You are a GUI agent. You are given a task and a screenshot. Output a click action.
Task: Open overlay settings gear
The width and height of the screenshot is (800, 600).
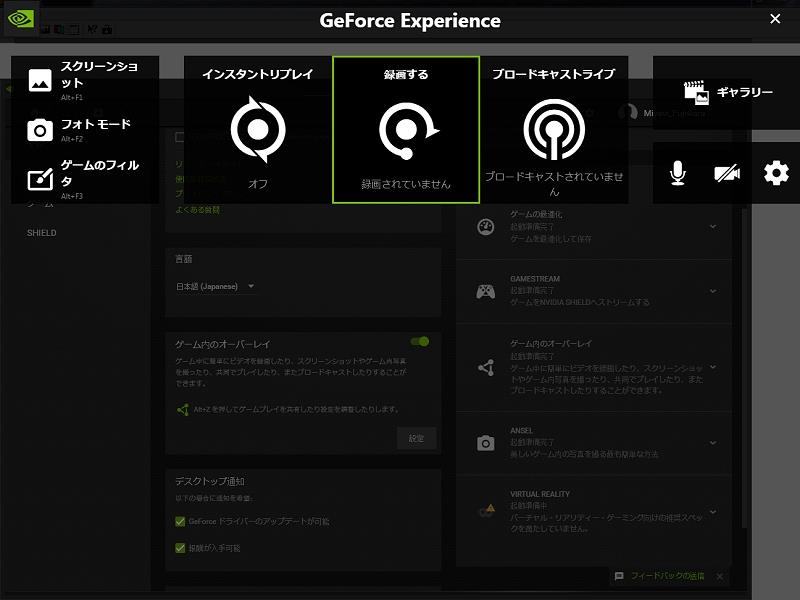click(776, 173)
